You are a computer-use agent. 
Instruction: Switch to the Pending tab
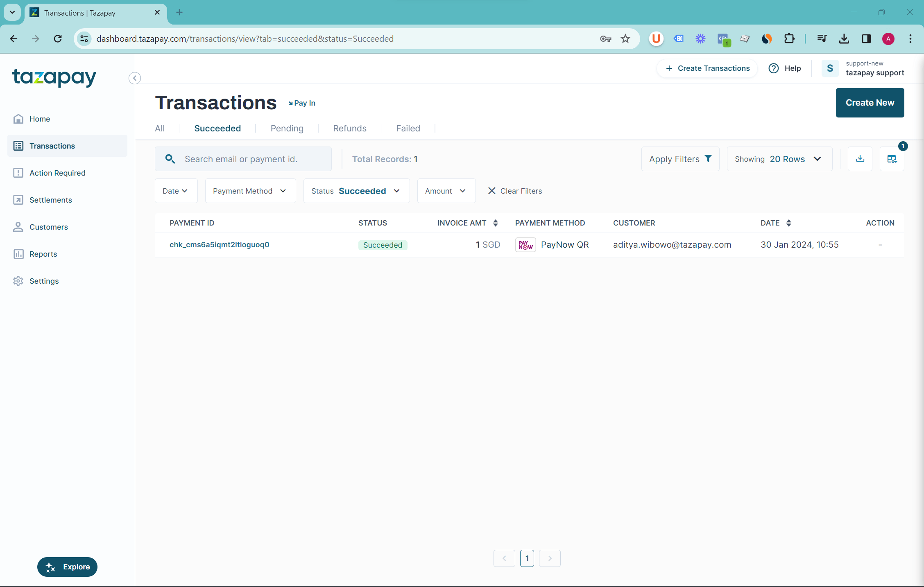pyautogui.click(x=287, y=128)
